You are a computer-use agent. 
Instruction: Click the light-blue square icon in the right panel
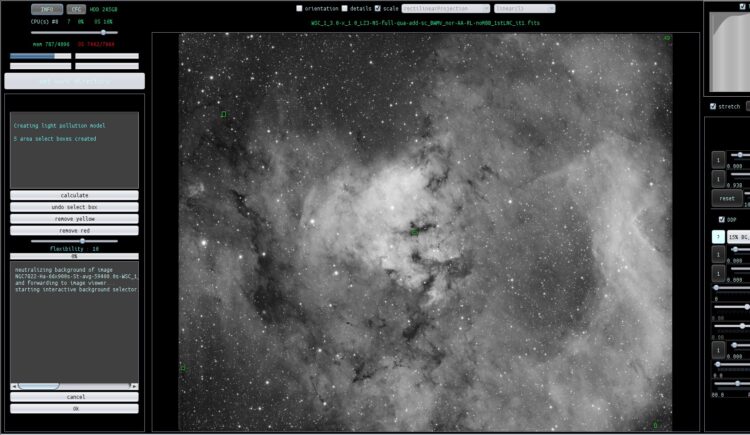(x=718, y=237)
